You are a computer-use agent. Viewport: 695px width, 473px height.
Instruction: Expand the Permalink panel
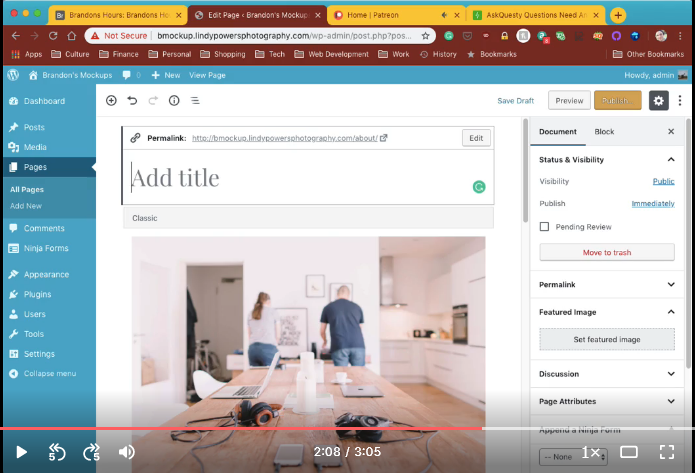tap(671, 285)
